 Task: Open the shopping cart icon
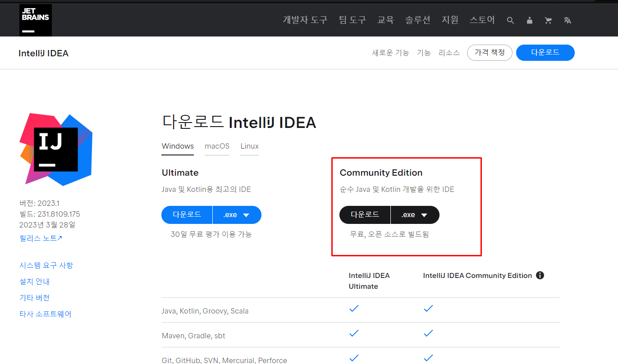point(548,20)
